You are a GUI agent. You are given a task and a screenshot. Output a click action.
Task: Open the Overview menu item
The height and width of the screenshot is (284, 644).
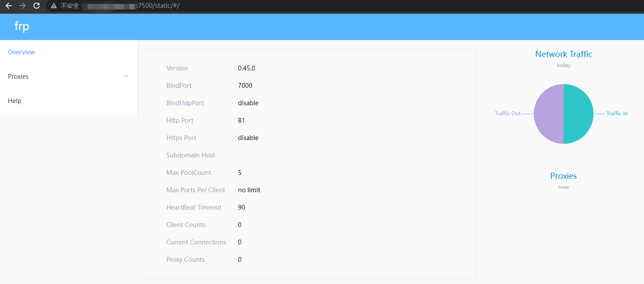point(69,52)
